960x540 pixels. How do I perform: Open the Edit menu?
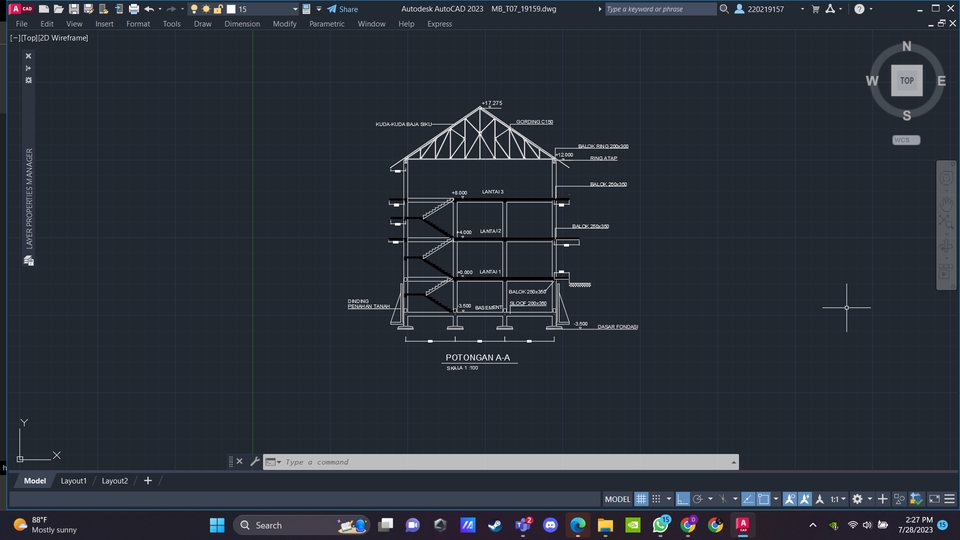coord(47,24)
